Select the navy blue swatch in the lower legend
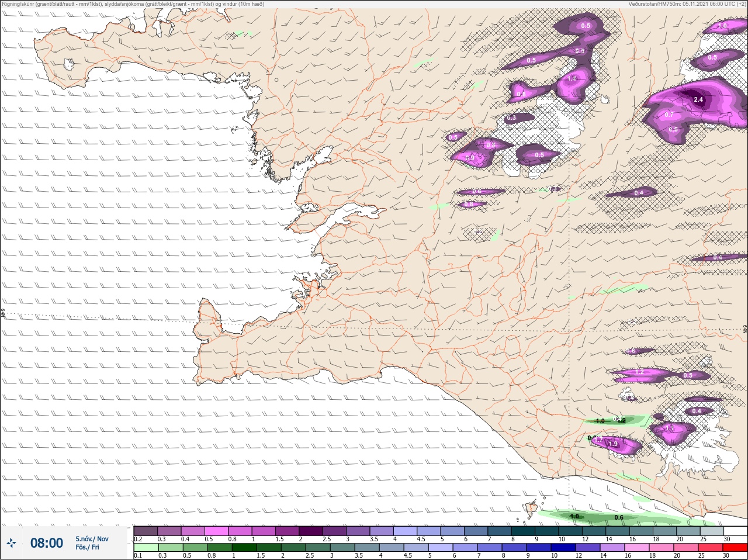Image resolution: width=748 pixels, height=560 pixels. point(563,548)
